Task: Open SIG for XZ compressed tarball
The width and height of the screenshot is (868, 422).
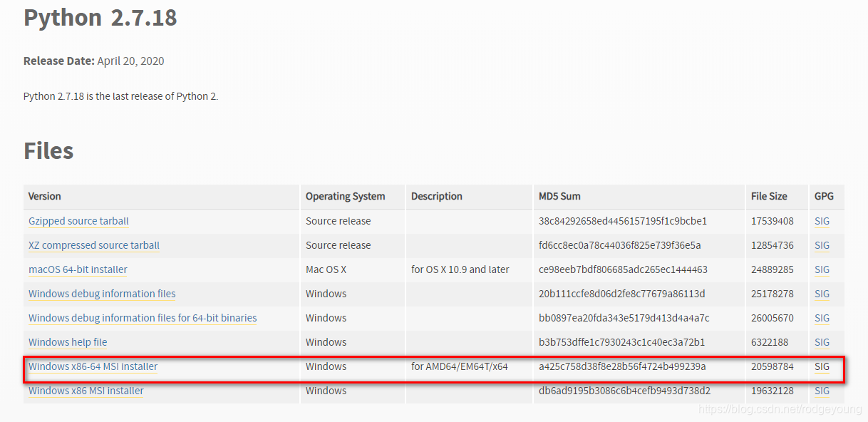Action: pyautogui.click(x=822, y=245)
